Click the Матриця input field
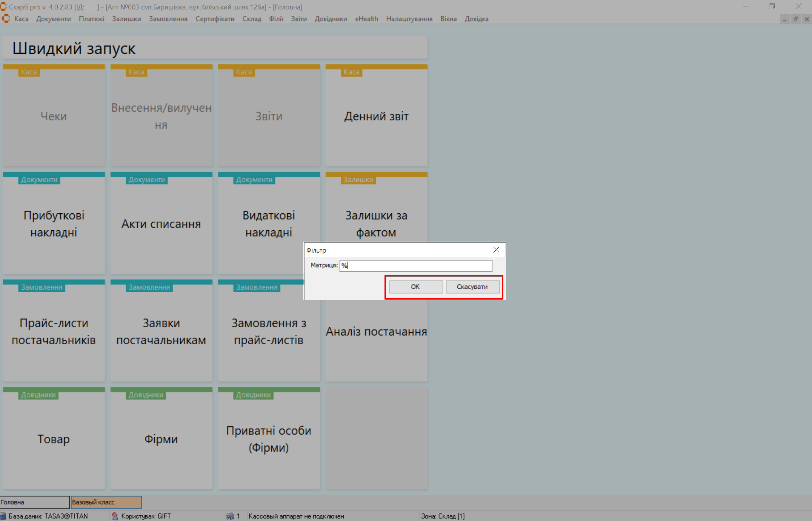 pyautogui.click(x=416, y=266)
